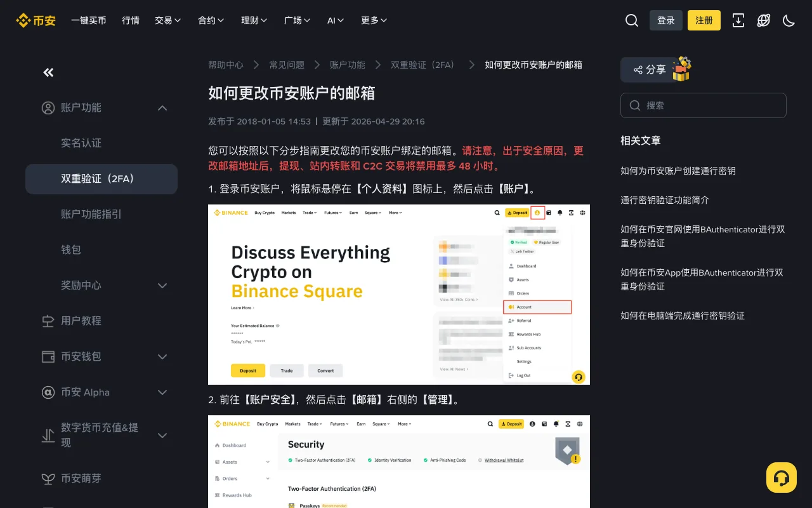Toggle dark mode with the moon icon
The height and width of the screenshot is (508, 812).
tap(789, 20)
